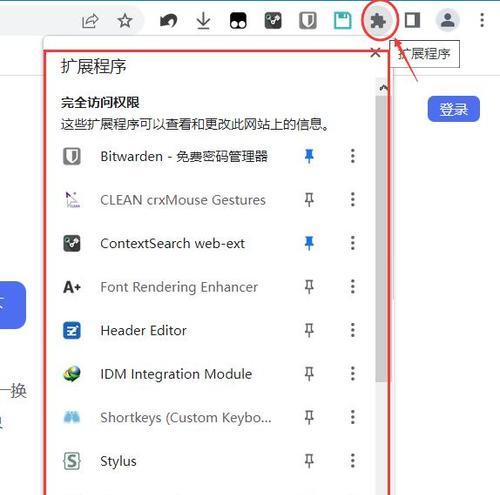500x495 pixels.
Task: Open Bitwarden from the toolbar
Action: point(308,21)
